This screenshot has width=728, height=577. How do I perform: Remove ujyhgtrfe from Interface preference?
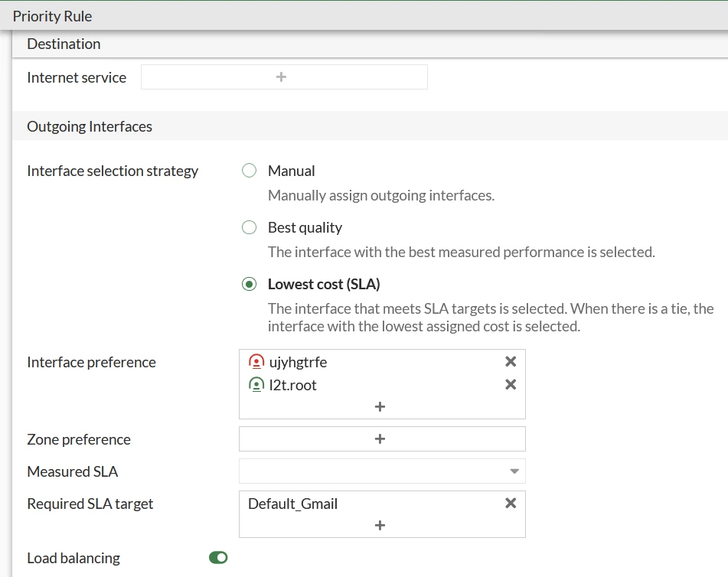(x=511, y=362)
